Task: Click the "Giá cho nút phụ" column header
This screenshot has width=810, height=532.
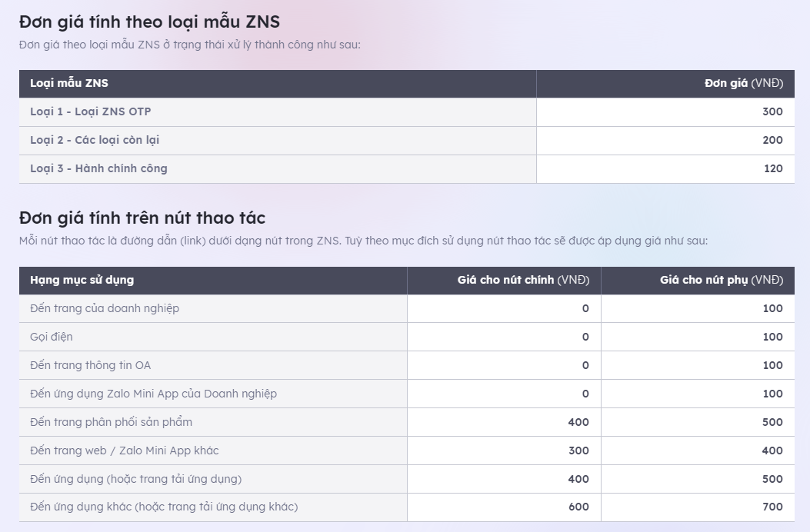Action: pyautogui.click(x=721, y=280)
